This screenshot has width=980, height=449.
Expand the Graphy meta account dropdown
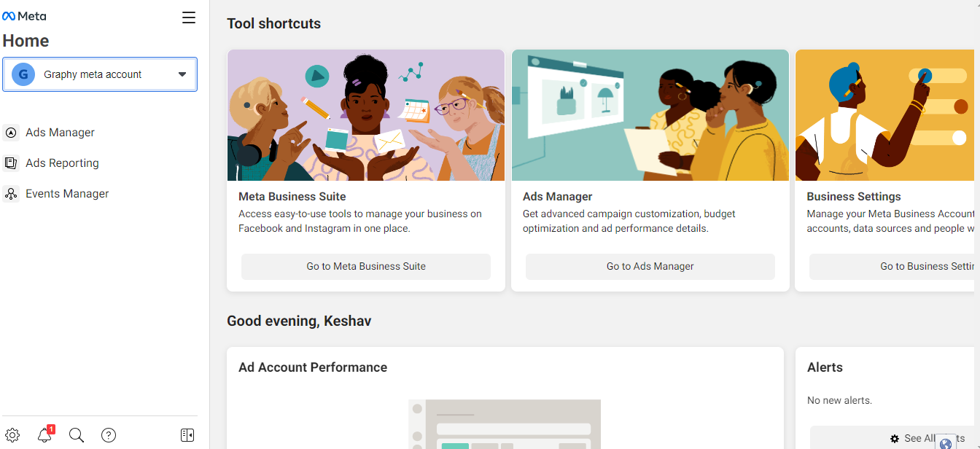click(x=182, y=74)
